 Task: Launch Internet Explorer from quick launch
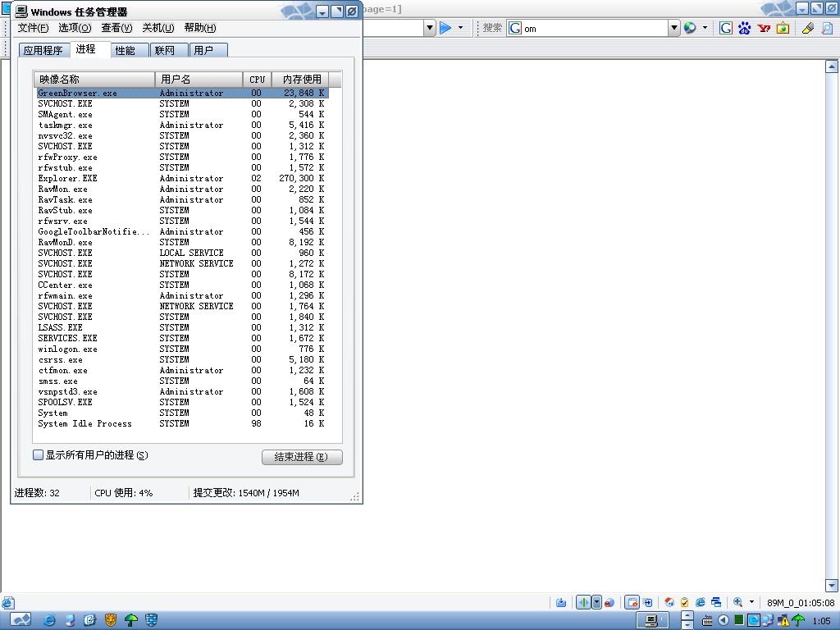click(49, 620)
